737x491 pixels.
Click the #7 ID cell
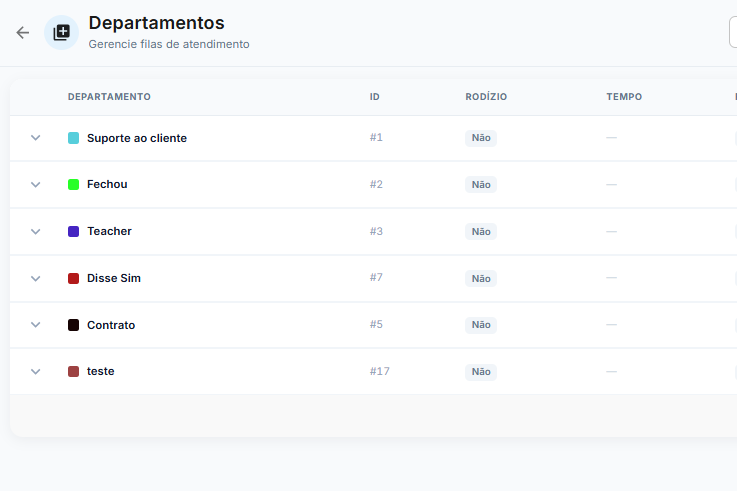tap(376, 277)
